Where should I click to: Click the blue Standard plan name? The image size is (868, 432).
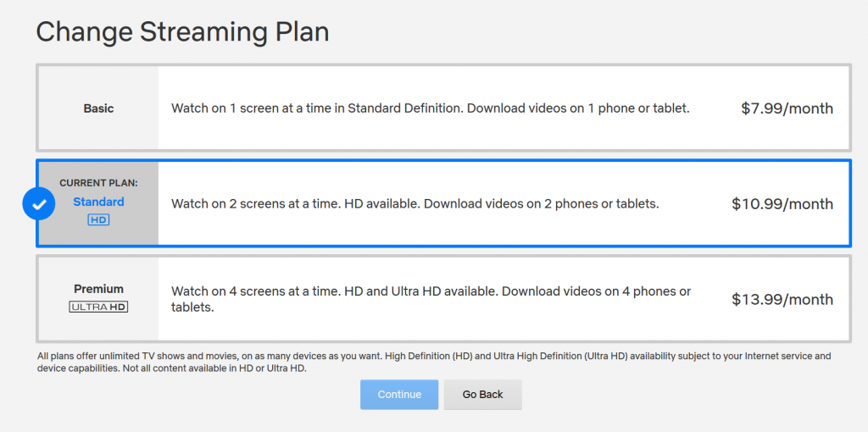tap(98, 202)
